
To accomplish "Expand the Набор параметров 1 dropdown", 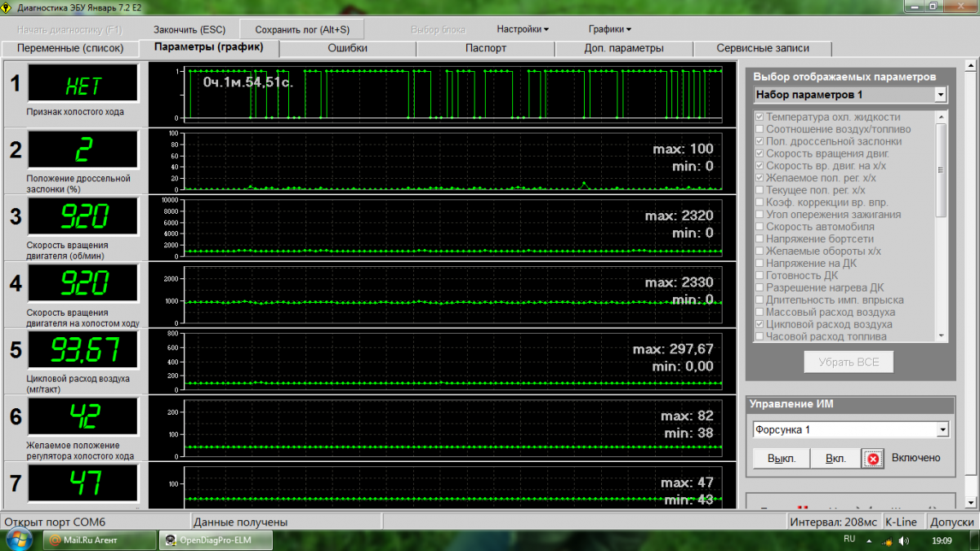I will tap(941, 96).
